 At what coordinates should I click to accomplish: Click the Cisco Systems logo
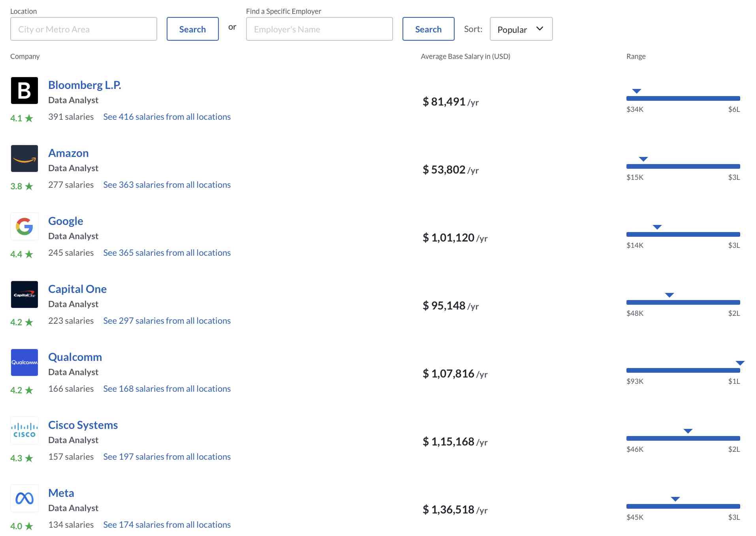(x=24, y=430)
